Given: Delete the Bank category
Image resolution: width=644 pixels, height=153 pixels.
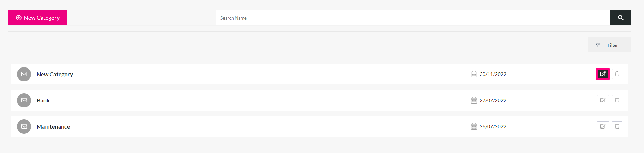Looking at the screenshot, I should 617,100.
